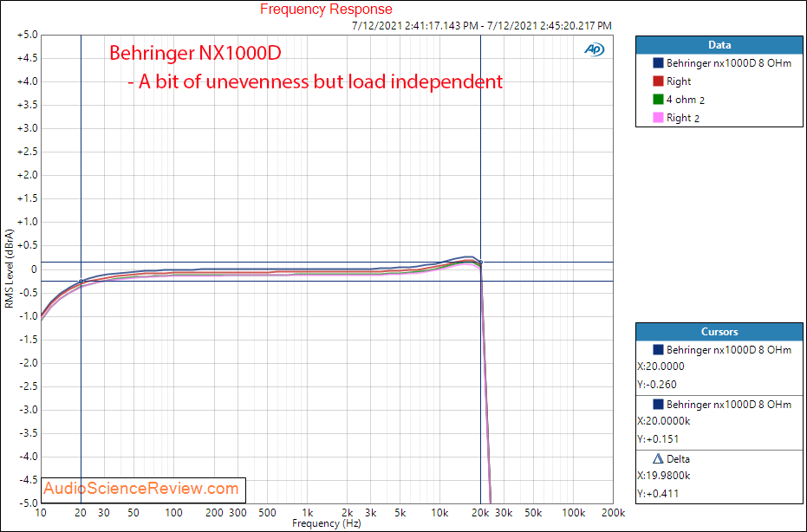Click the +5.0 Y-axis tick label
Viewport: 807px width, 532px height.
coord(27,35)
